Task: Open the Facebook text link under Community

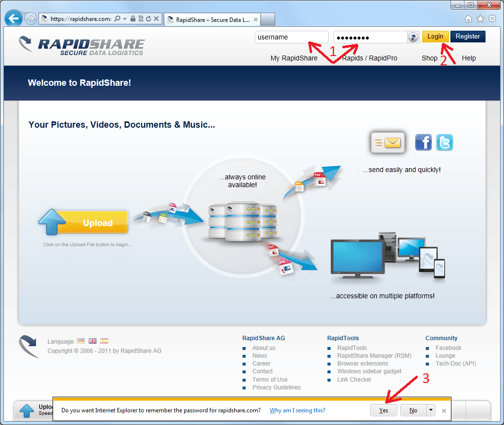Action: (448, 348)
